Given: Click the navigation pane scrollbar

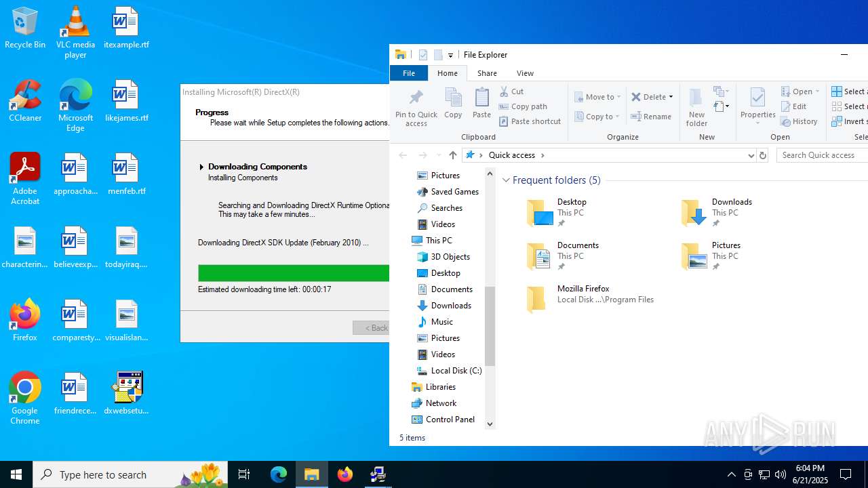Looking at the screenshot, I should (490, 326).
